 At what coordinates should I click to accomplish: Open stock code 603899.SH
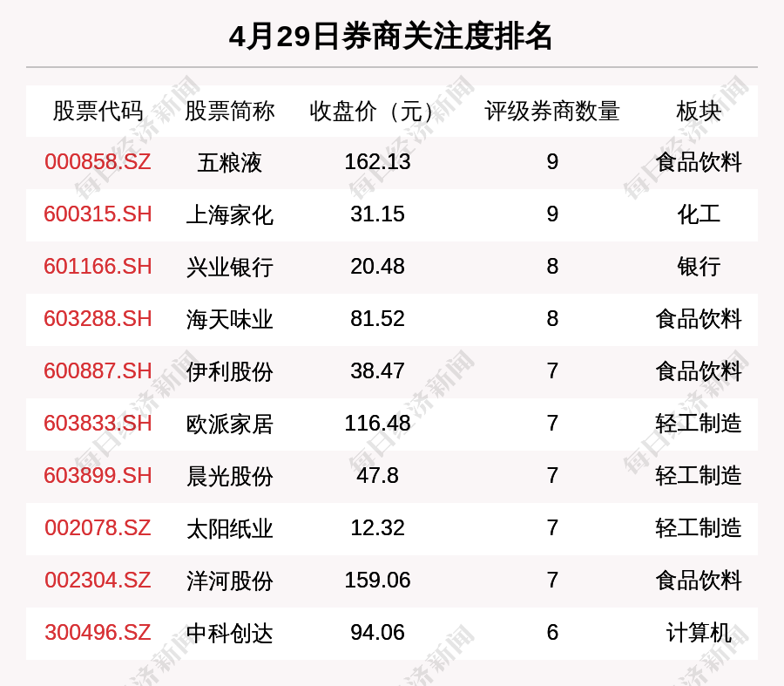coord(98,475)
